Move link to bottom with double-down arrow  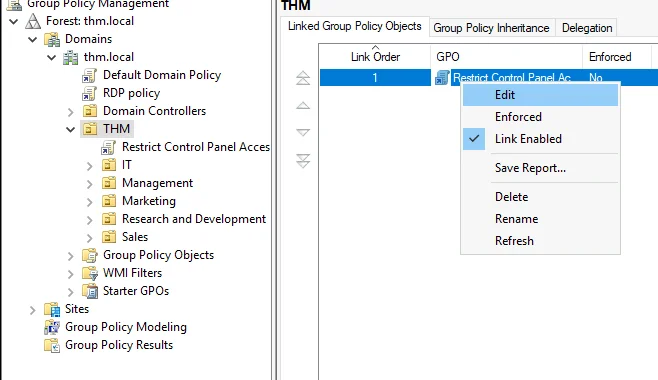point(303,161)
